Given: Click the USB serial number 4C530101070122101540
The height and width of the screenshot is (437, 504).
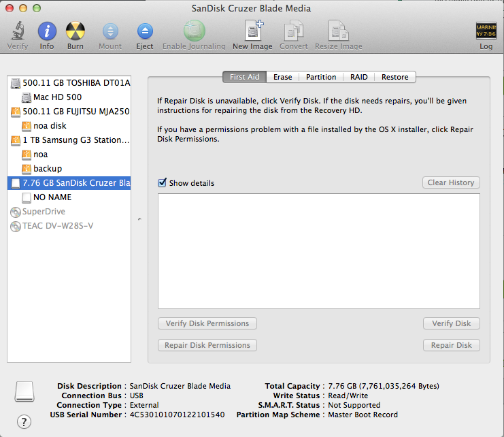Looking at the screenshot, I should (x=177, y=415).
